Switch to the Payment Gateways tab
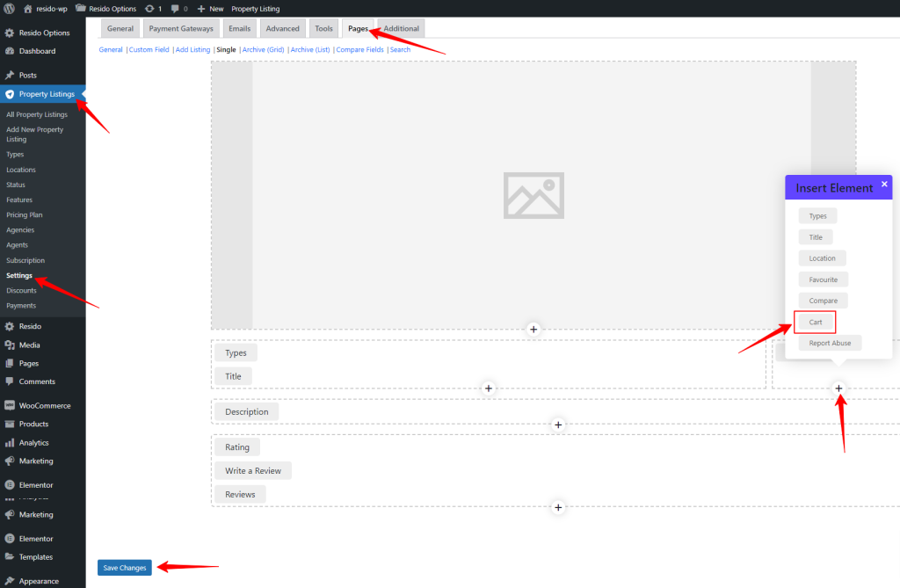Screen dimensions: 900x588 click(x=181, y=27)
